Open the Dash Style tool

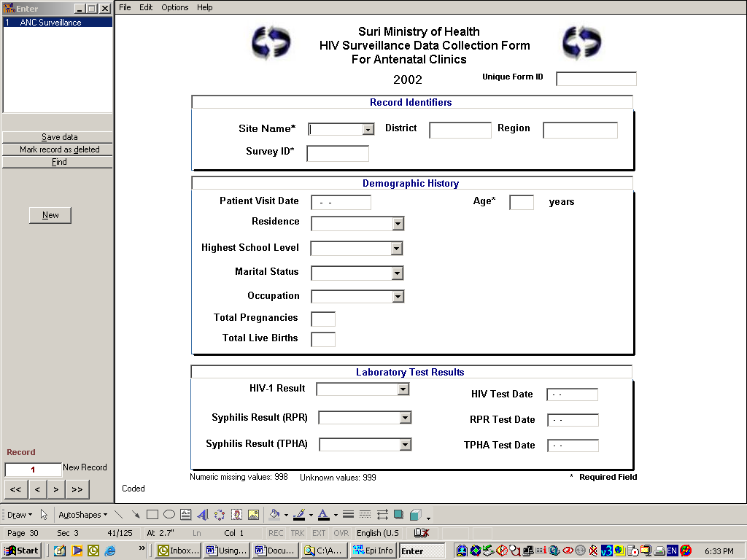[365, 514]
